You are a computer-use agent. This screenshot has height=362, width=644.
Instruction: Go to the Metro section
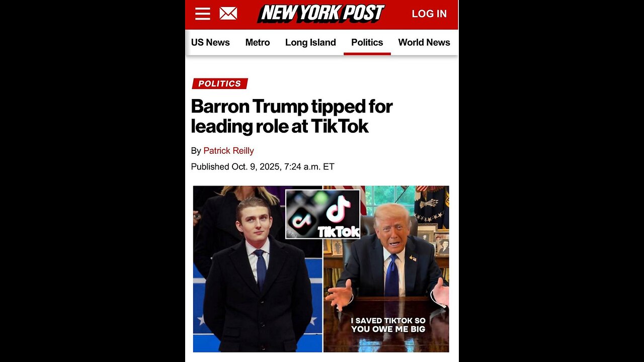pos(258,42)
